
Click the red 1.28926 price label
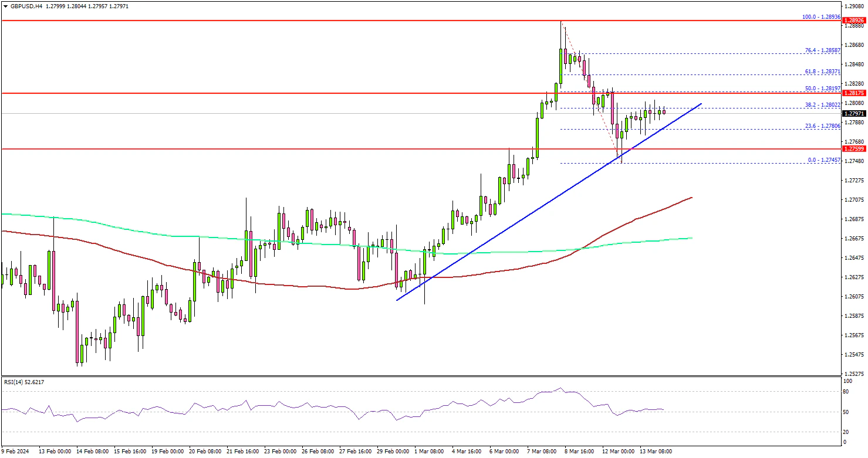click(854, 21)
